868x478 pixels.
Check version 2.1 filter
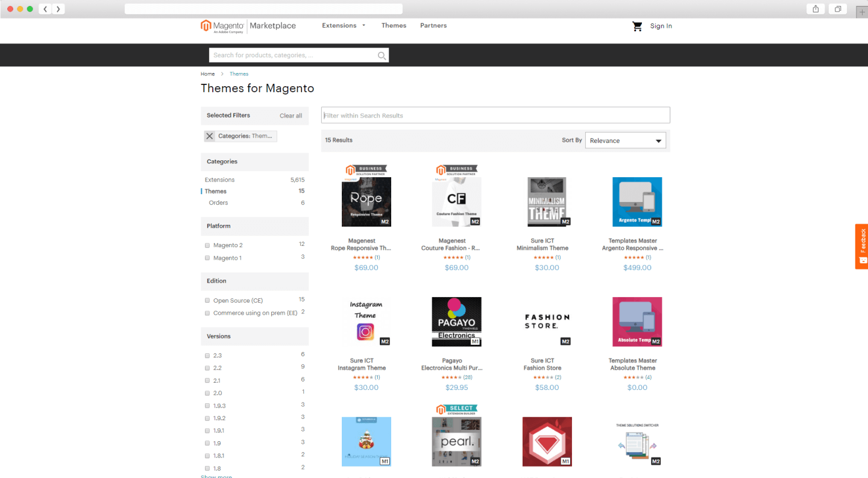[x=207, y=381]
